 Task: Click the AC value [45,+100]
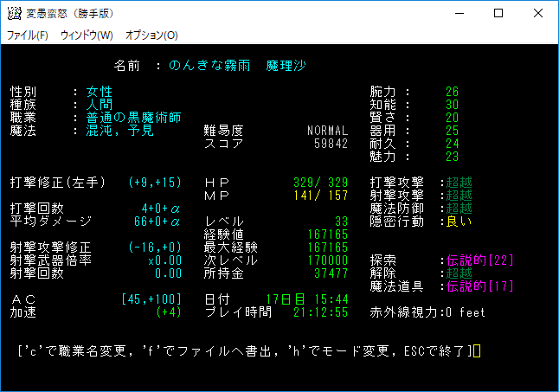[151, 299]
